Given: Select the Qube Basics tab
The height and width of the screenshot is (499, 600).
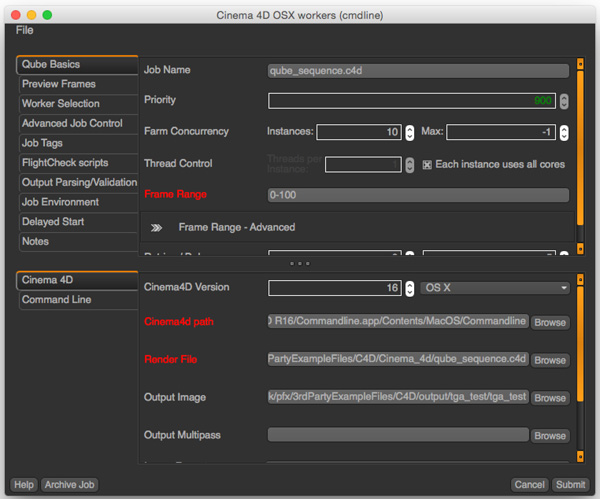Looking at the screenshot, I should pos(77,65).
